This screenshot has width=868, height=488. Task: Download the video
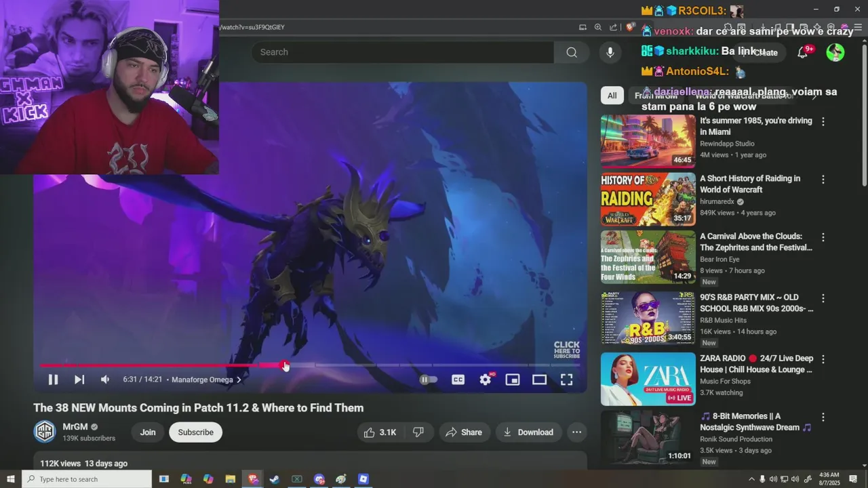tap(528, 432)
